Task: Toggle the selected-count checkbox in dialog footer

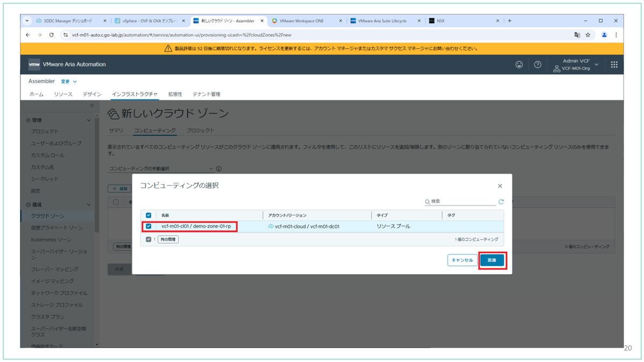Action: [x=149, y=239]
